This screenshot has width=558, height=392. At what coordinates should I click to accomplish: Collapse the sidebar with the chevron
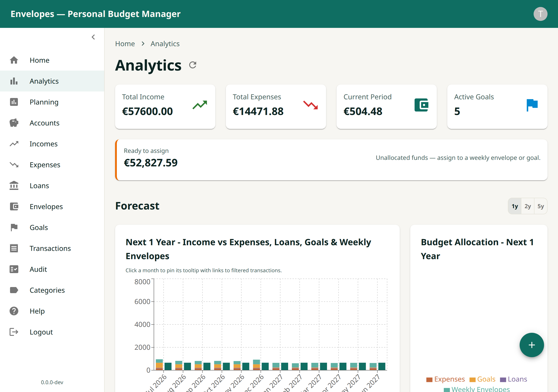pyautogui.click(x=93, y=37)
